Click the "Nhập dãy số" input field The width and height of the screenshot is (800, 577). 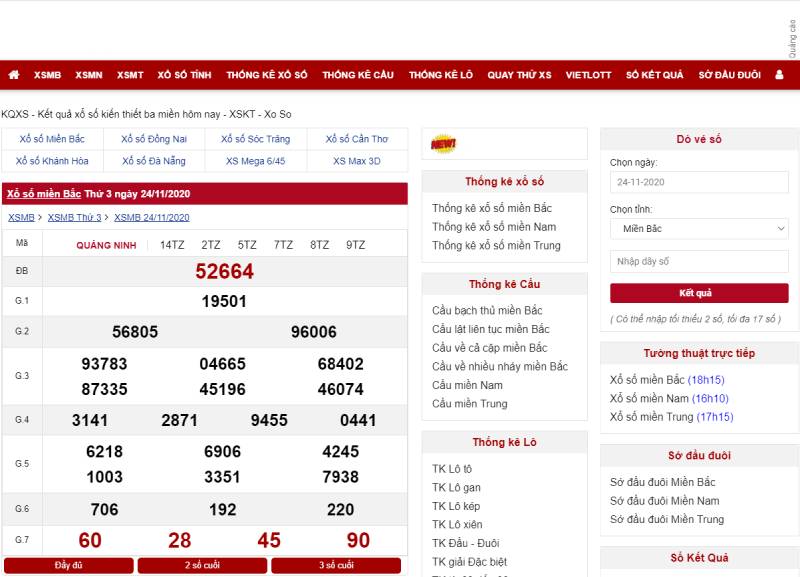(x=699, y=261)
